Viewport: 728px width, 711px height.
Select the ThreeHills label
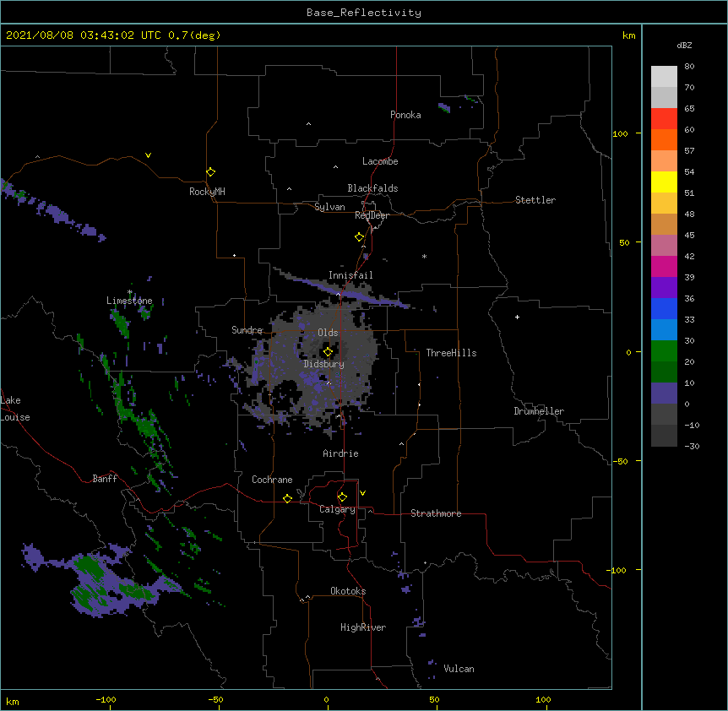451,353
